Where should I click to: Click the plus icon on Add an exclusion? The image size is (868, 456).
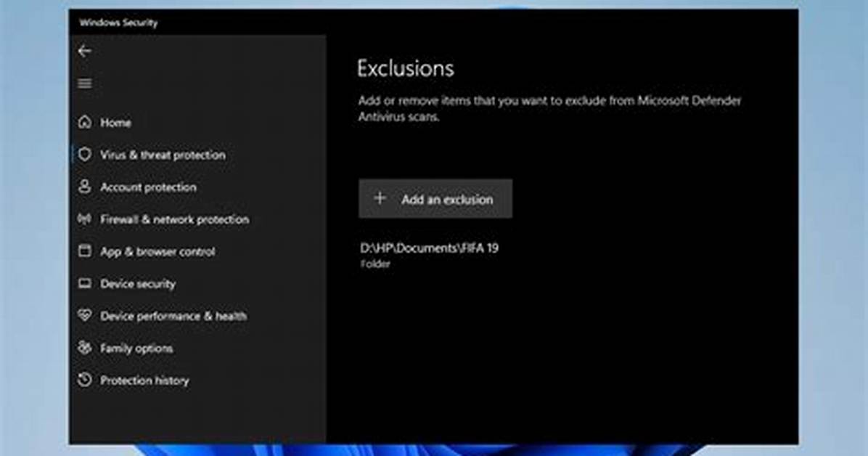pyautogui.click(x=380, y=198)
